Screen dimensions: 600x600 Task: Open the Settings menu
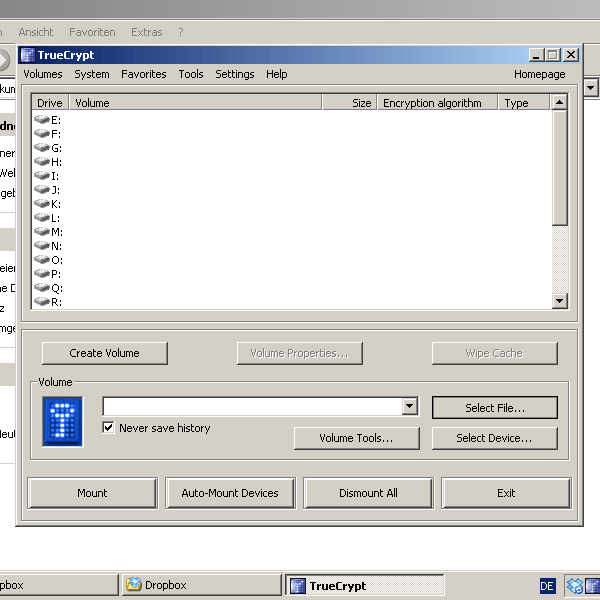click(235, 74)
